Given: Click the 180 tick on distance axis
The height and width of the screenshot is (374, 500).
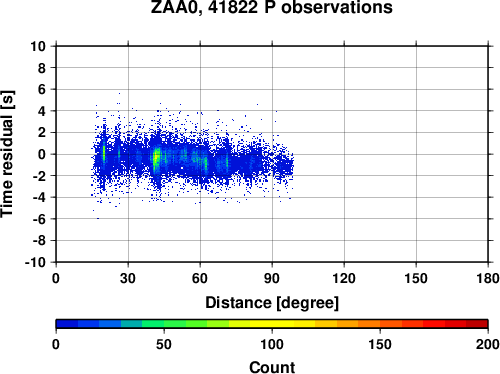Looking at the screenshot, I should (x=488, y=278).
